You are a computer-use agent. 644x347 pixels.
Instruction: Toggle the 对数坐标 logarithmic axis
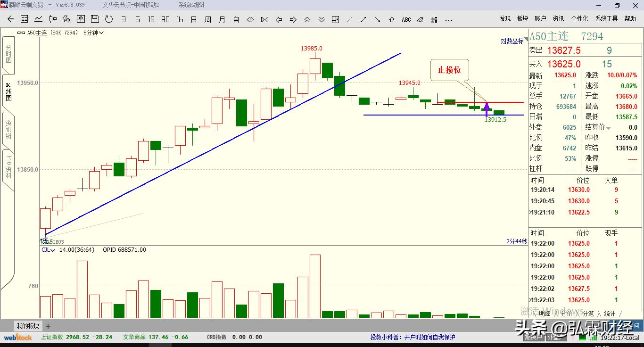tap(512, 41)
